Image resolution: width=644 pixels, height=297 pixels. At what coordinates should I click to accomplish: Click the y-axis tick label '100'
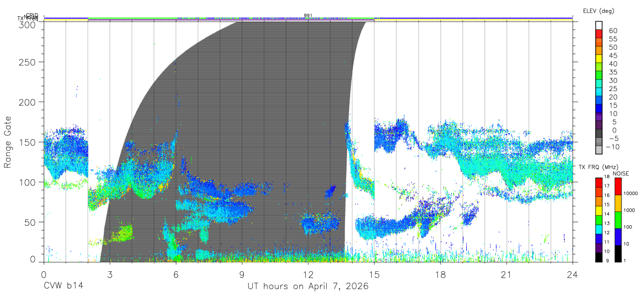27,182
